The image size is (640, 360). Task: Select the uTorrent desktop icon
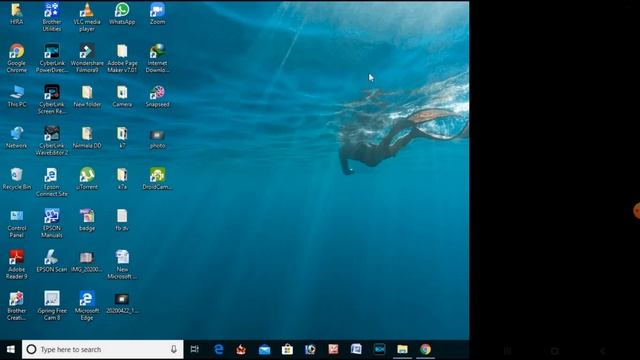pos(87,179)
